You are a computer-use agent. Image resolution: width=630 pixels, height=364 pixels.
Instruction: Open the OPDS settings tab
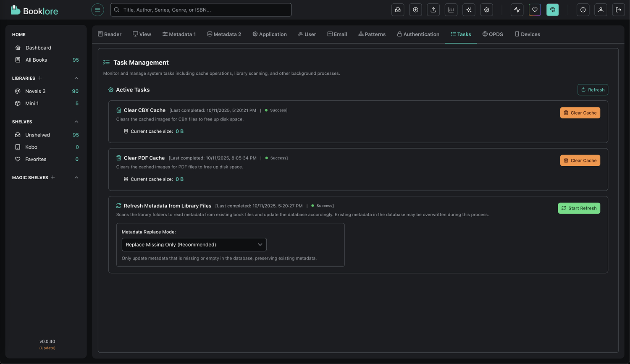(x=493, y=34)
